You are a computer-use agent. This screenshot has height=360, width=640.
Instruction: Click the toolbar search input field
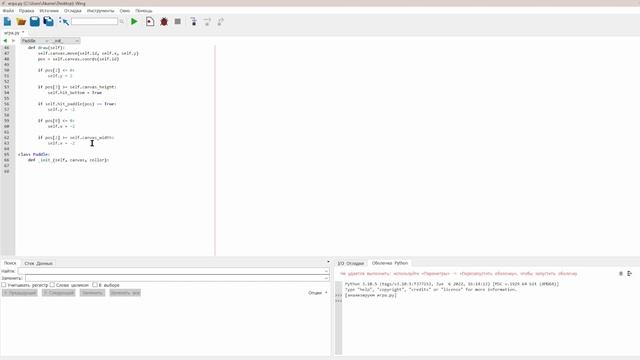[94, 21]
